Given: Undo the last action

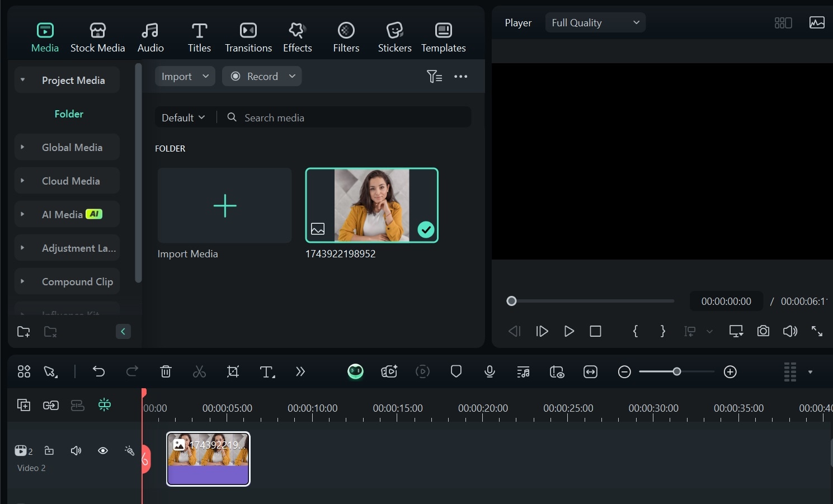Looking at the screenshot, I should pos(98,371).
